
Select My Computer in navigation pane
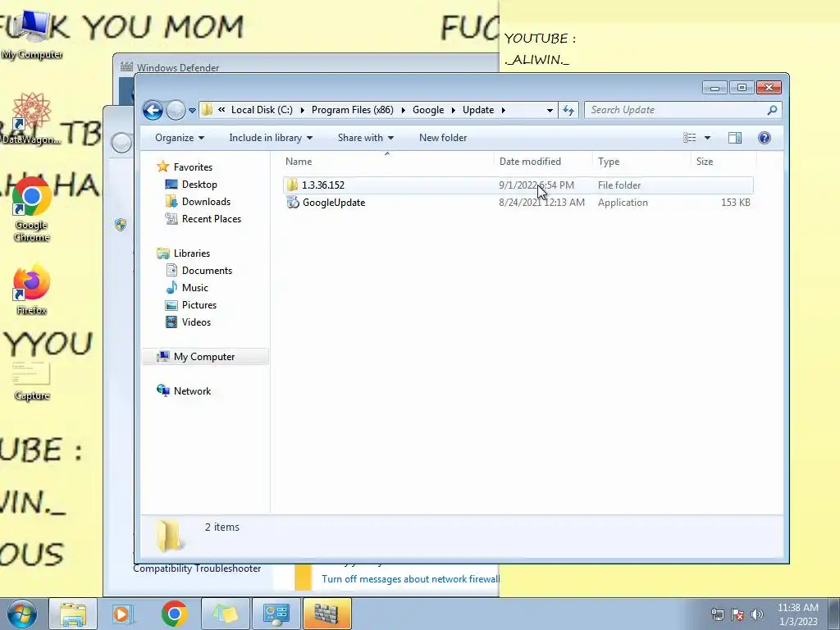205,357
